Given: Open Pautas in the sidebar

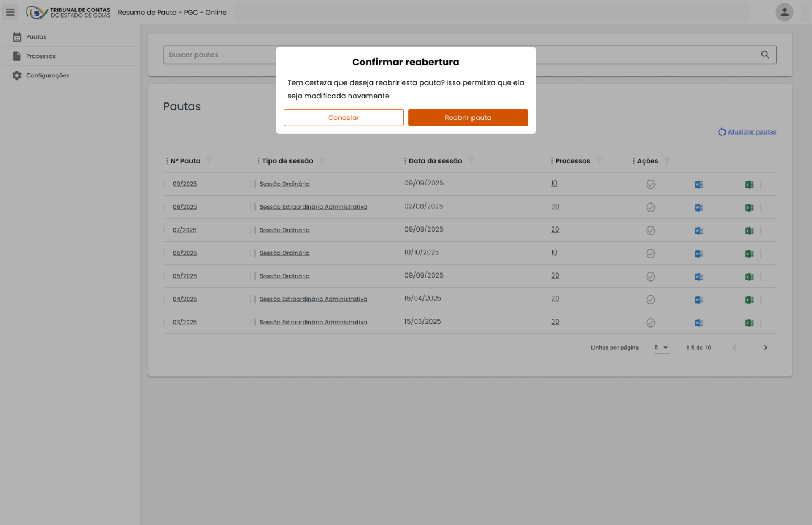Looking at the screenshot, I should click(x=36, y=37).
